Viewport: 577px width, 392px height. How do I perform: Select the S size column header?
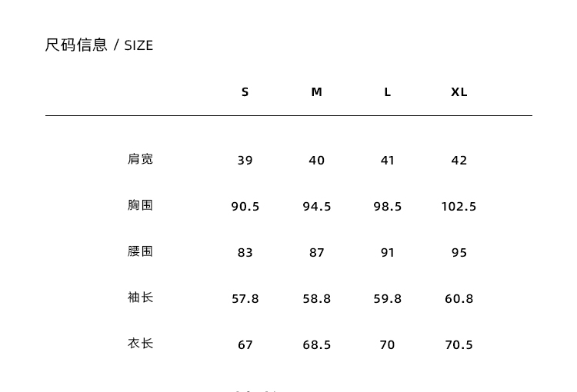245,91
